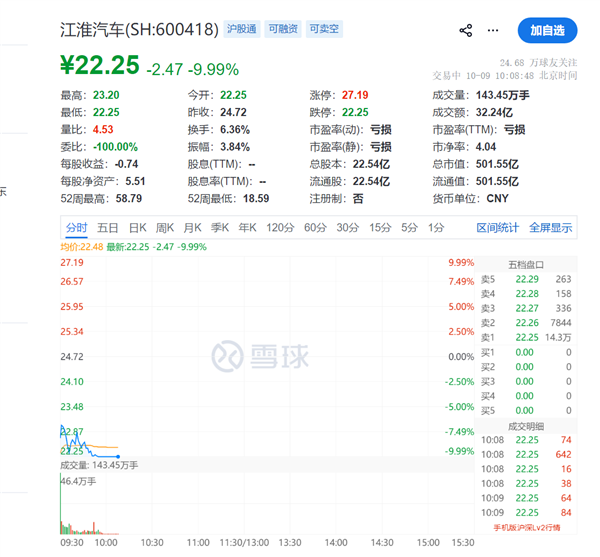The height and width of the screenshot is (557, 600).
Task: Click the 52周最高 value 58.79
Action: pyautogui.click(x=129, y=199)
